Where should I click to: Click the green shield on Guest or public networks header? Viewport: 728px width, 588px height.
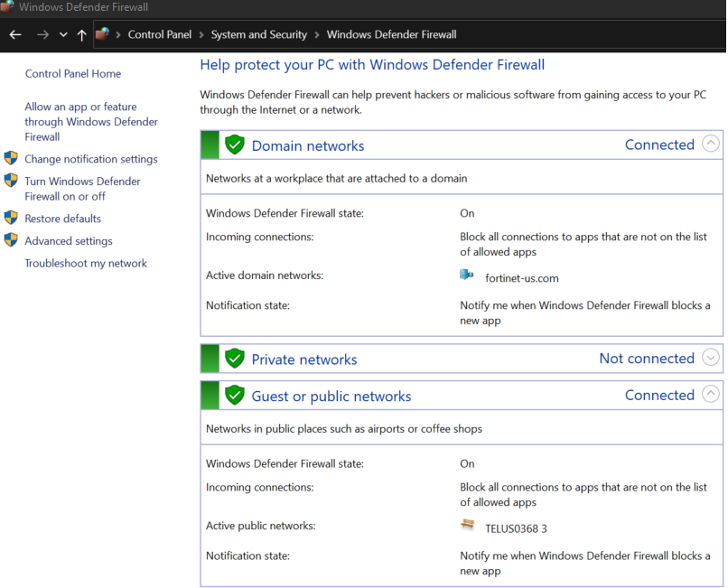[235, 395]
